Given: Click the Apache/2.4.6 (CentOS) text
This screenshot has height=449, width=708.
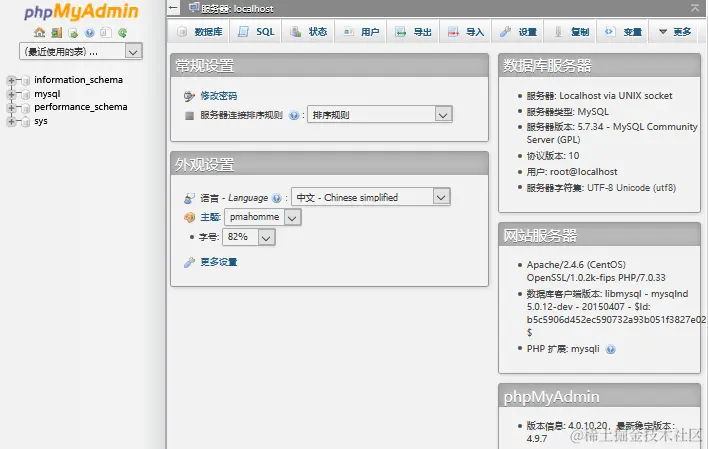Looking at the screenshot, I should [576, 265].
